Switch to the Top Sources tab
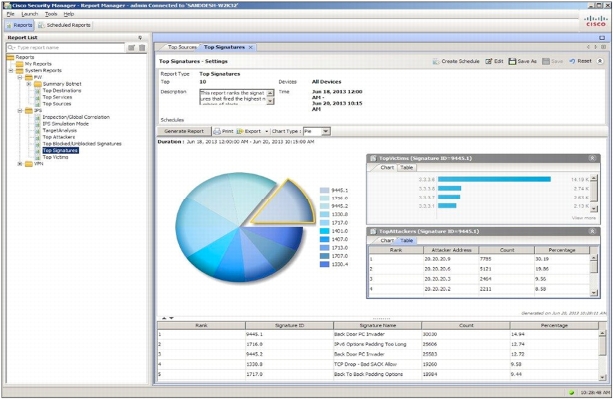Viewport: 614px width, 400px height. tap(182, 47)
